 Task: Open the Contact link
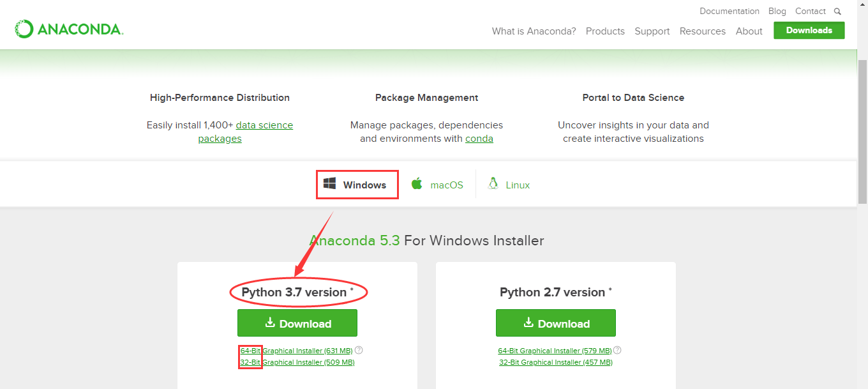tap(811, 11)
